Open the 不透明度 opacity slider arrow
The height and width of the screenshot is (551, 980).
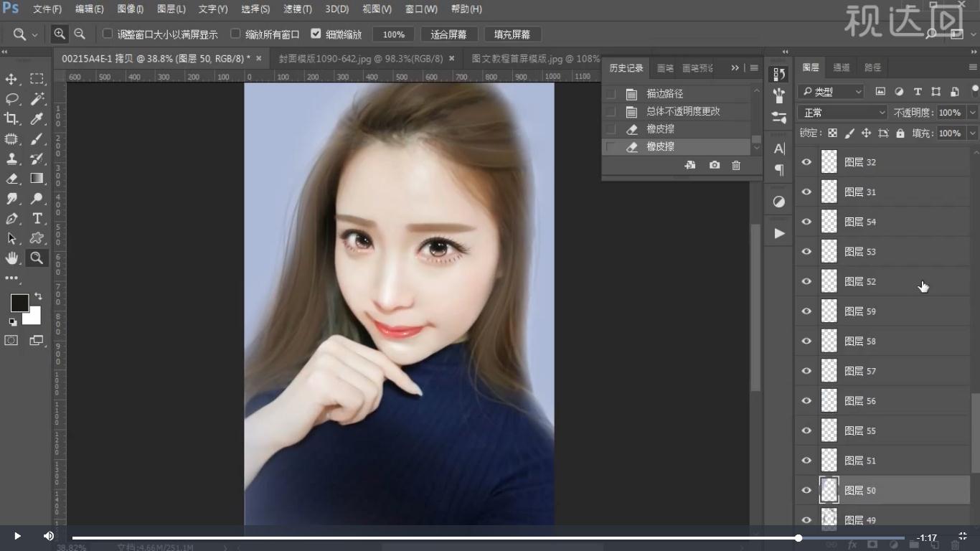[973, 113]
